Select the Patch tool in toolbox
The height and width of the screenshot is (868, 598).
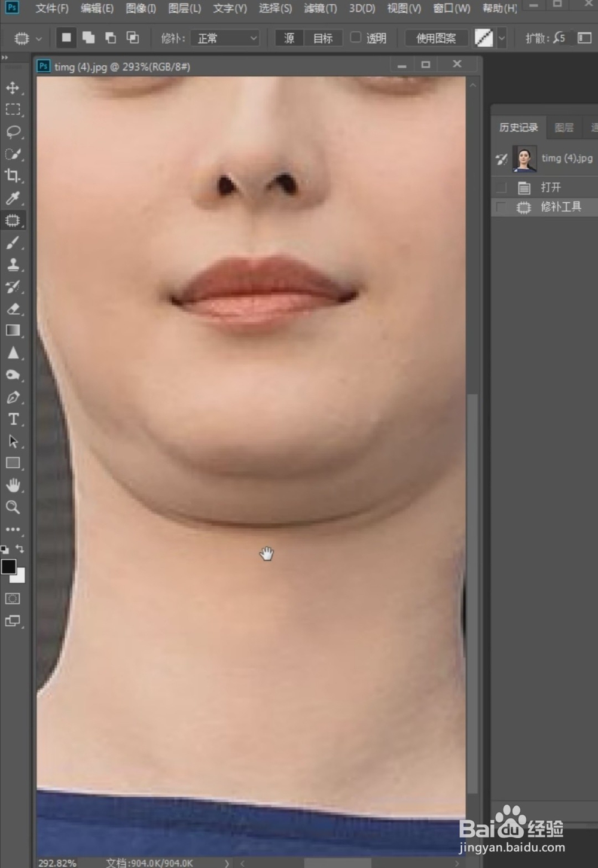pos(13,220)
